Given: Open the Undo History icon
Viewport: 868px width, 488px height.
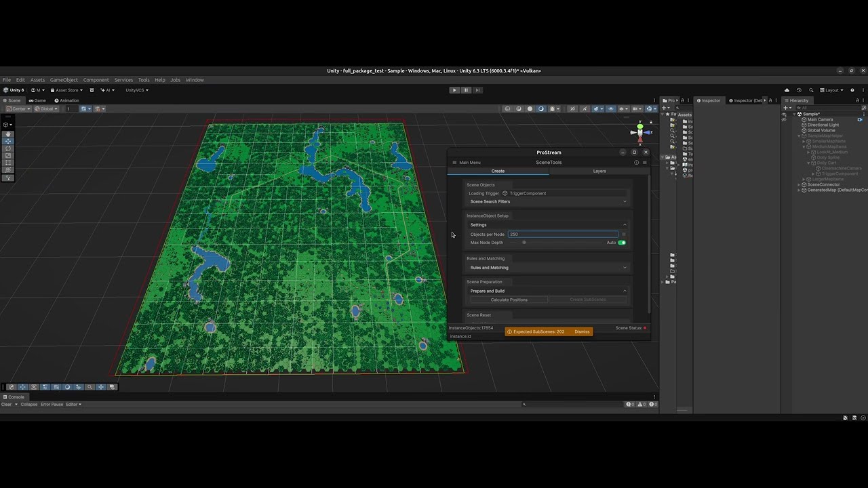Looking at the screenshot, I should click(799, 90).
